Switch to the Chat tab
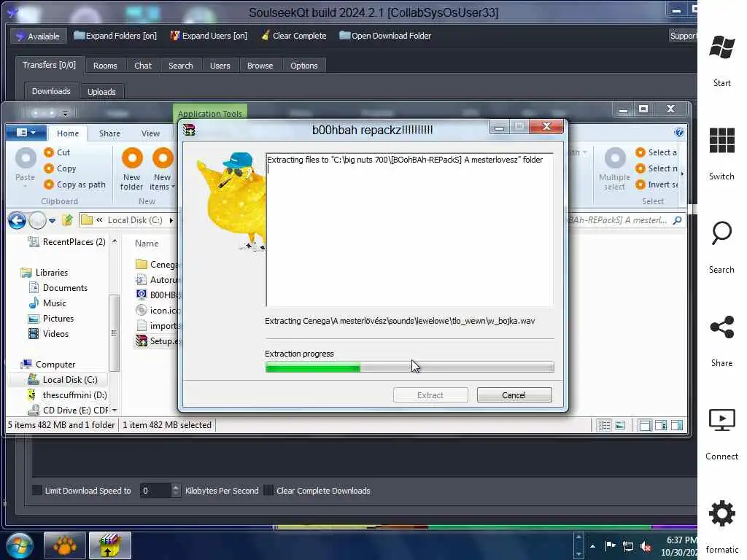The image size is (747, 560). click(x=142, y=66)
